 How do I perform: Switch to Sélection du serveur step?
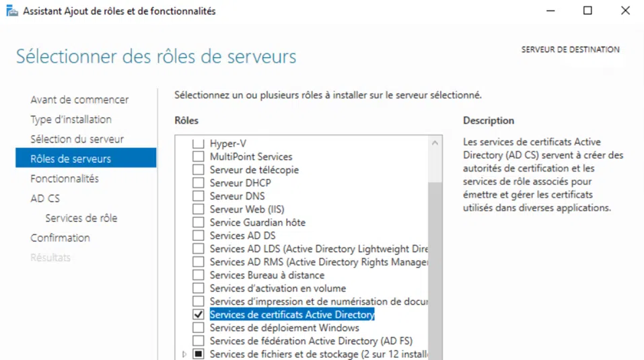coord(77,139)
